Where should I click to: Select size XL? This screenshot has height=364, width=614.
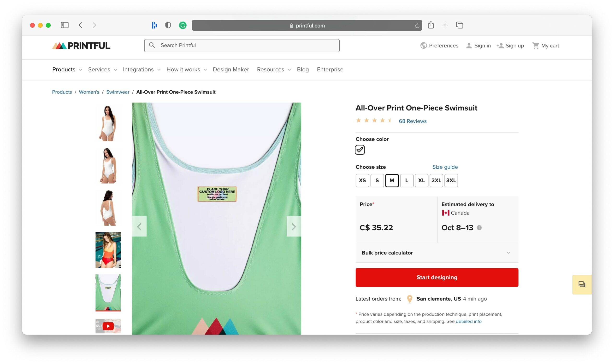point(421,180)
